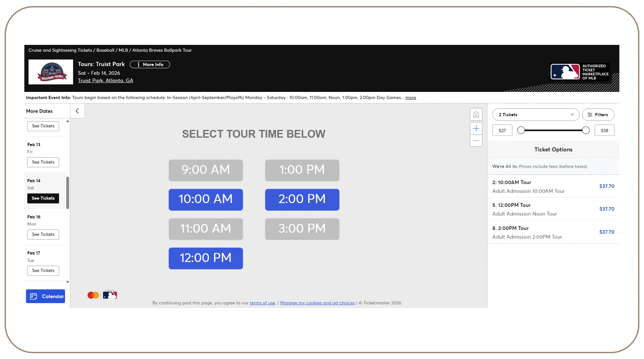Viewport: 644px width, 359px height.
Task: Choose the 2:00 PM tour time
Action: click(x=302, y=199)
